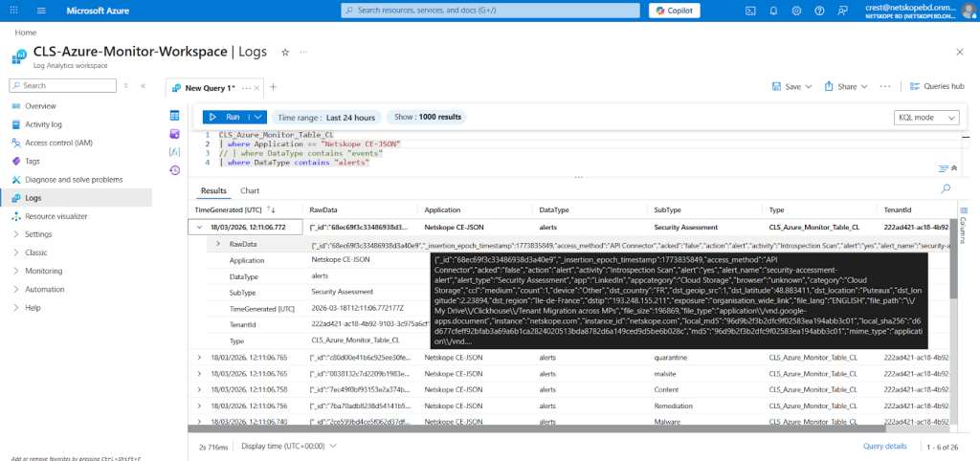Image resolution: width=980 pixels, height=461 pixels.
Task: Switch to the Chart tab
Action: [250, 190]
